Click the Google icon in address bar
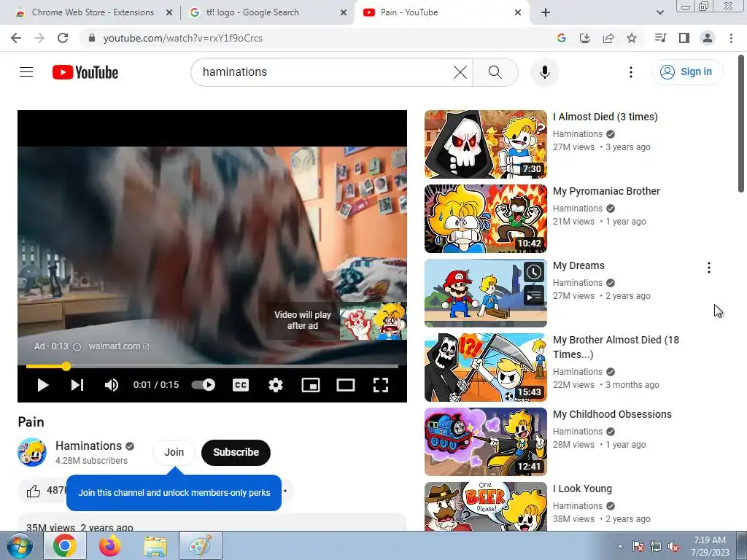747x560 pixels. pyautogui.click(x=562, y=38)
